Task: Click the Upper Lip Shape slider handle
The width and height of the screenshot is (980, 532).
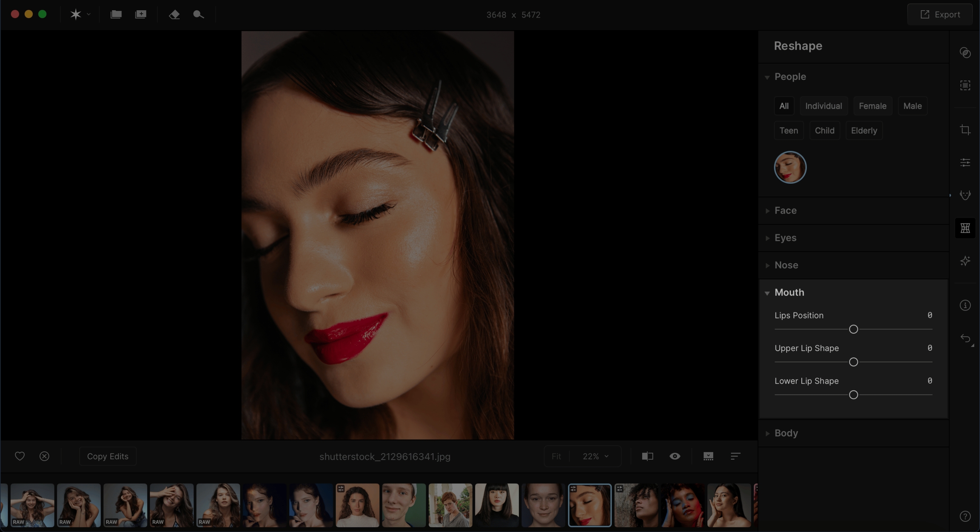Action: tap(853, 362)
